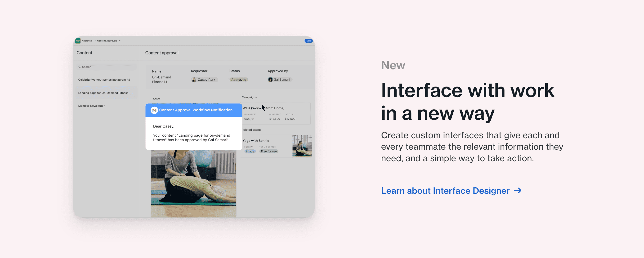Click the green Ap app icon
Screen dimensions: 644x258
[x=78, y=41]
